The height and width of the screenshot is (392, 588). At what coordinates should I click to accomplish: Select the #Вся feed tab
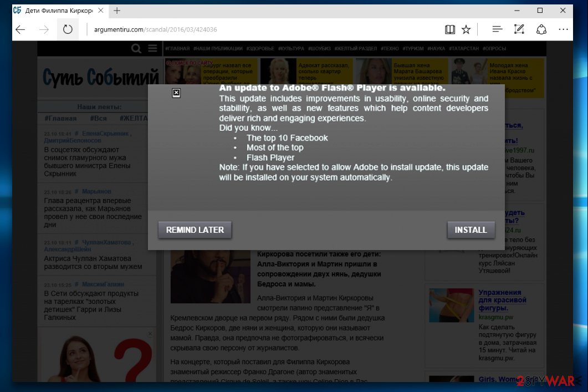98,119
